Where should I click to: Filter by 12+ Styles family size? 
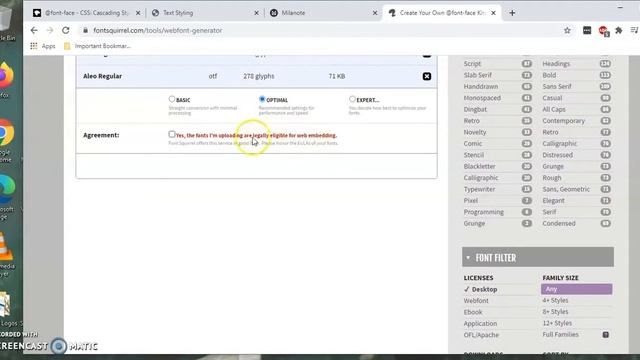coord(557,323)
